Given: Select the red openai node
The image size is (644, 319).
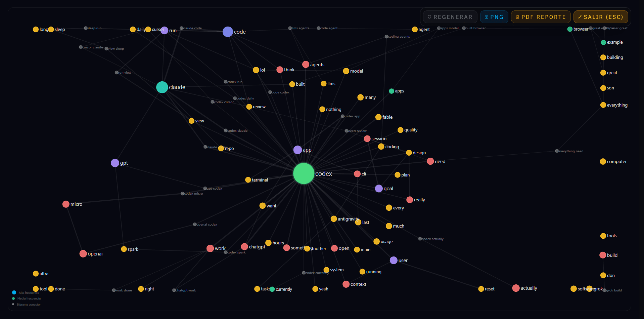Looking at the screenshot, I should coord(83,254).
